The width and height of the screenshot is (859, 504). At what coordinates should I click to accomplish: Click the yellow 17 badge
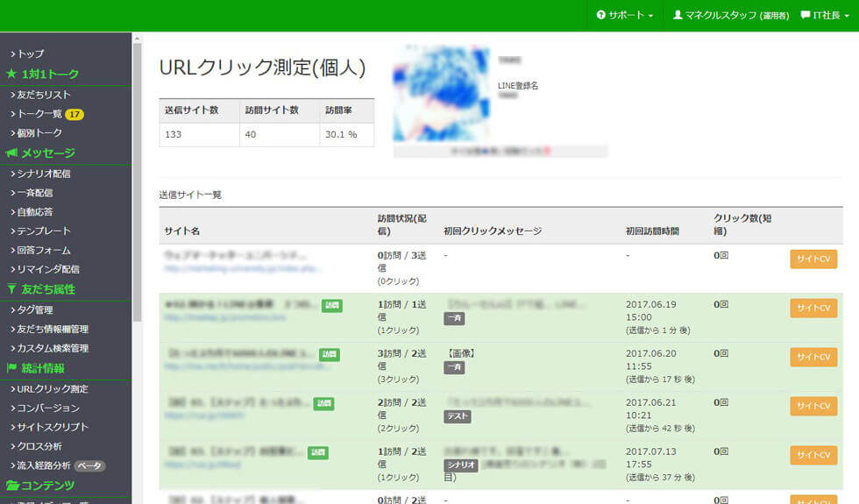click(x=75, y=115)
